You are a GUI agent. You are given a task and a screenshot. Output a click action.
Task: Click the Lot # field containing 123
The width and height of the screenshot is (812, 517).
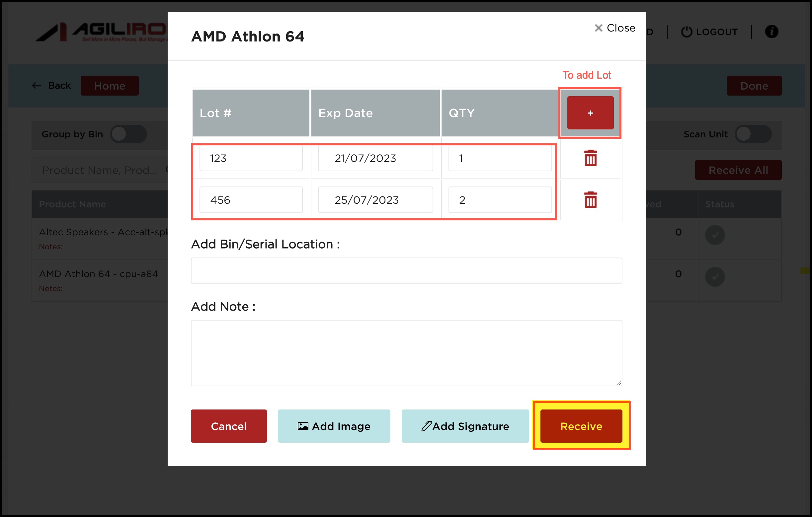(251, 158)
